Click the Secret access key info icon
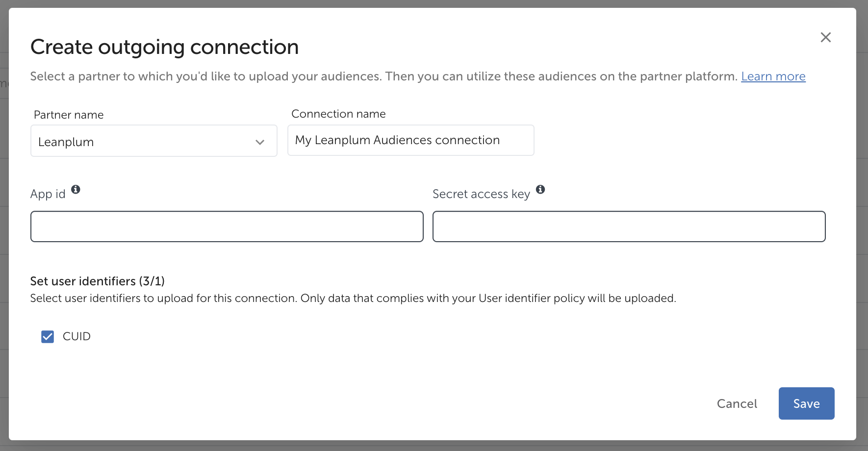The image size is (868, 451). point(540,189)
